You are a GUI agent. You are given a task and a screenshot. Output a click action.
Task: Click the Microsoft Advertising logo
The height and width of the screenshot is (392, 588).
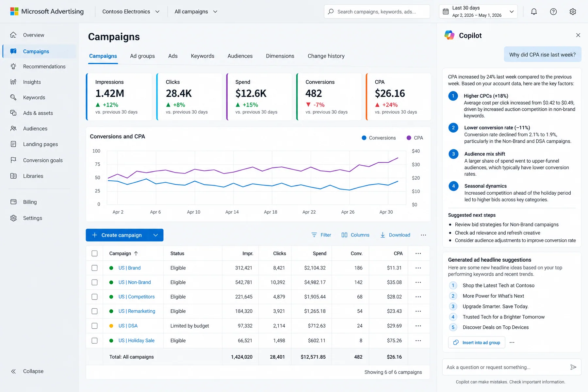(47, 11)
